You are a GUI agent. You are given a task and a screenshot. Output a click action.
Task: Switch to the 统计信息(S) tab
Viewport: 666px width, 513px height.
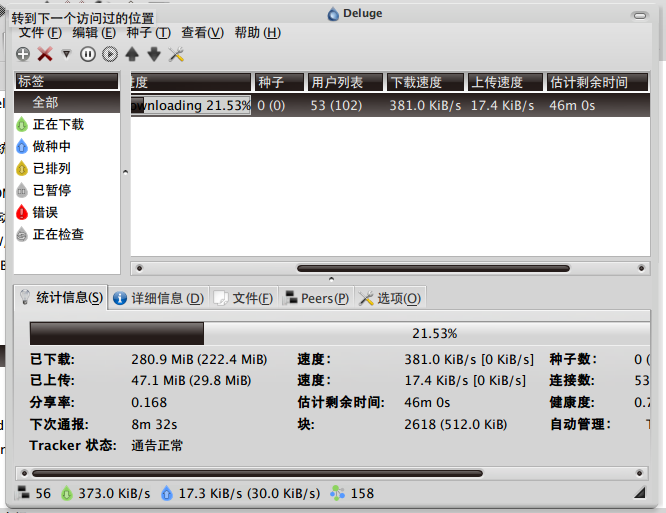coord(61,298)
